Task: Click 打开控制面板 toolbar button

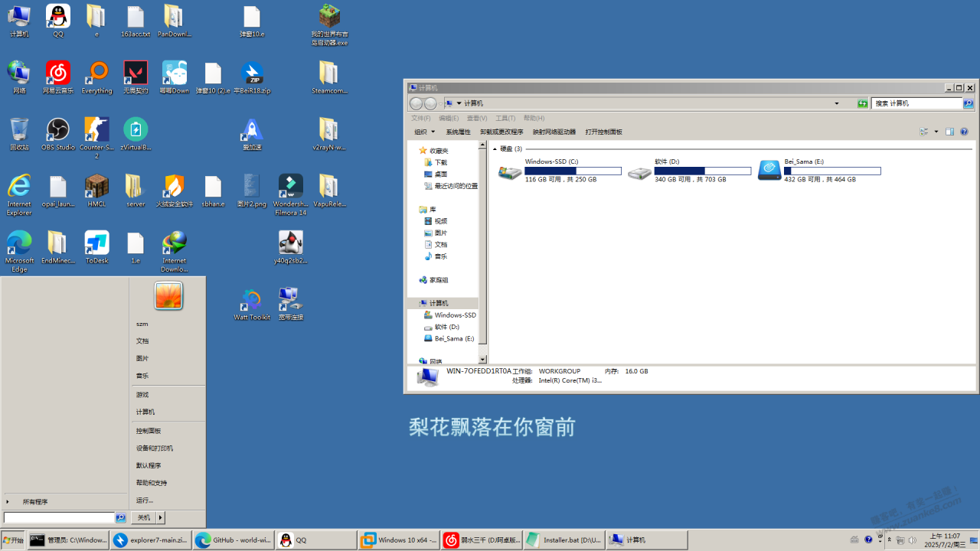Action: tap(604, 132)
